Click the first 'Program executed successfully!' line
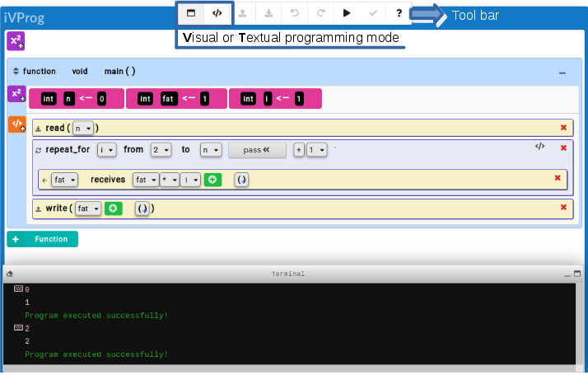 [96, 316]
